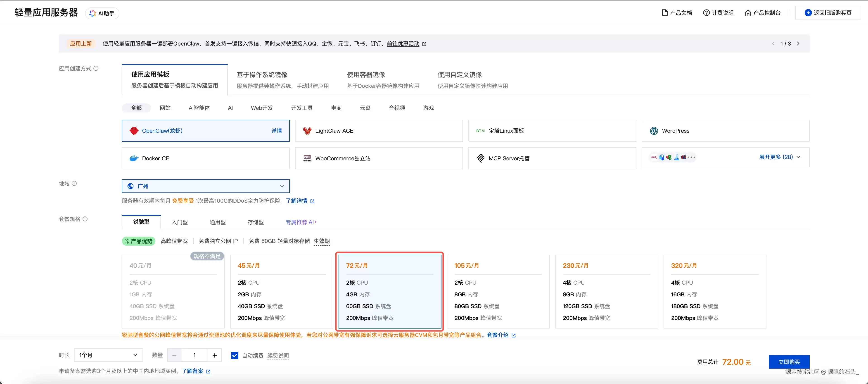Click info icon beside 地域 label

(74, 184)
